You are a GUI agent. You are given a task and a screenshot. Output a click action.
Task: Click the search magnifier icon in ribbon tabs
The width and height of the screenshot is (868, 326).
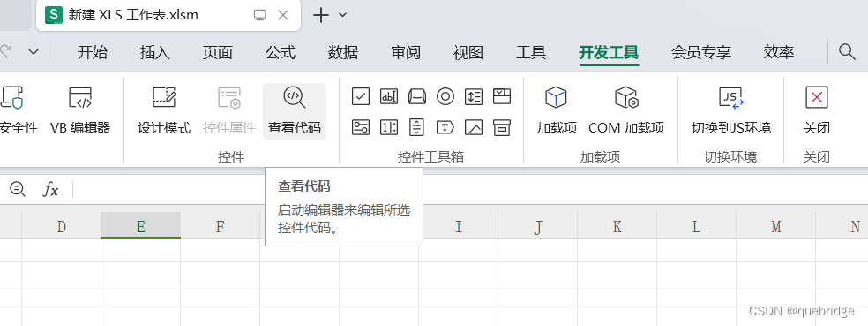(847, 52)
